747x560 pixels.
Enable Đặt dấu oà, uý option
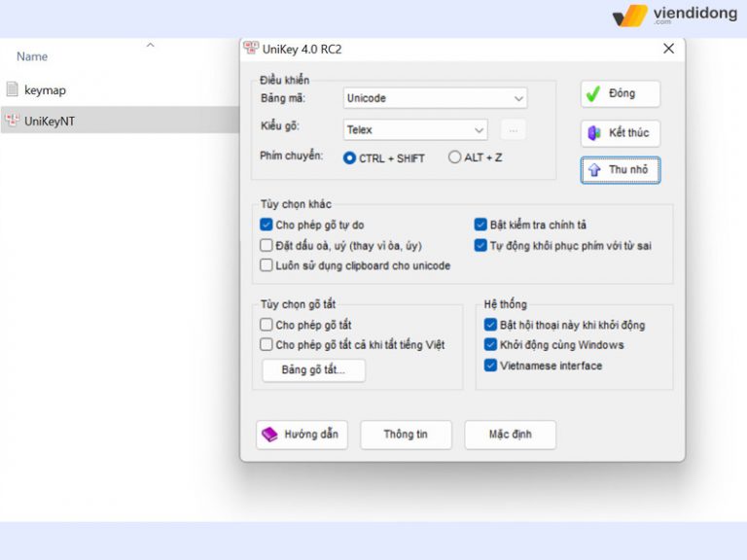[x=267, y=245]
